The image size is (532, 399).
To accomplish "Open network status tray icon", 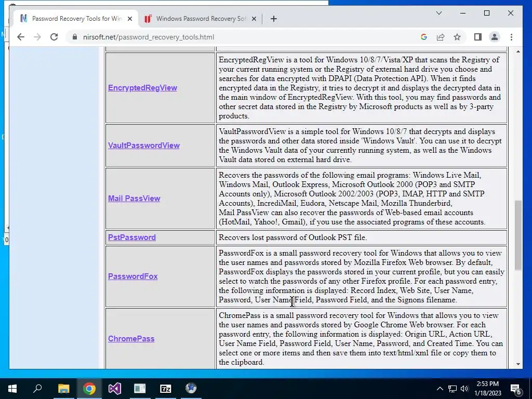I will pos(453,389).
